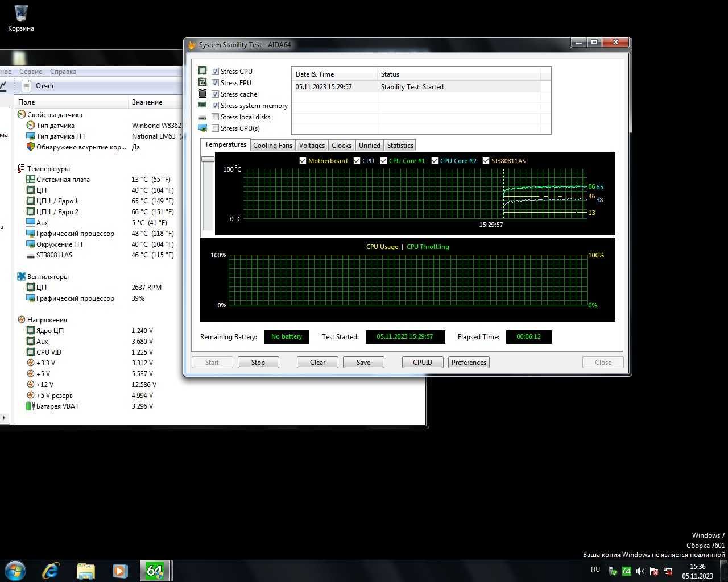The height and width of the screenshot is (582, 728).
Task: Click the sensor properties gauge icon
Action: pyautogui.click(x=22, y=114)
